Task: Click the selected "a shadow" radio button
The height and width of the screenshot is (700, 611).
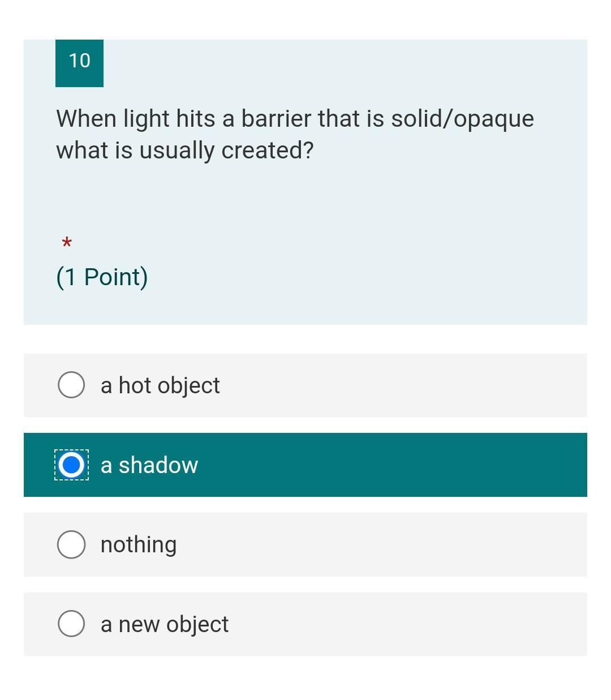Action: (71, 465)
